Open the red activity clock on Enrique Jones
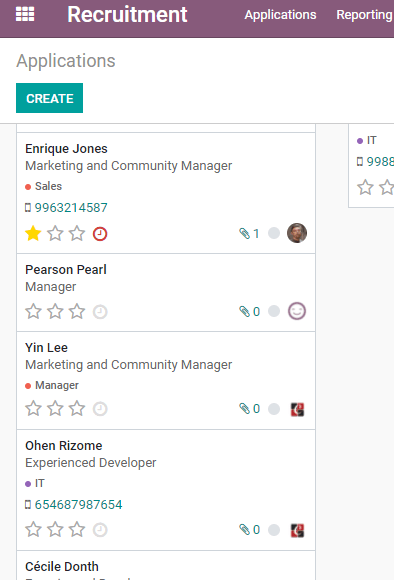 (x=100, y=234)
